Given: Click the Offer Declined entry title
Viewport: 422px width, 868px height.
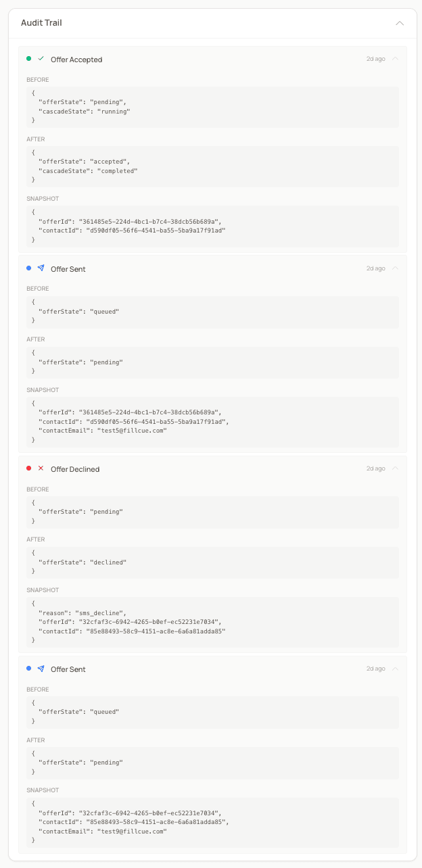Looking at the screenshot, I should [75, 469].
